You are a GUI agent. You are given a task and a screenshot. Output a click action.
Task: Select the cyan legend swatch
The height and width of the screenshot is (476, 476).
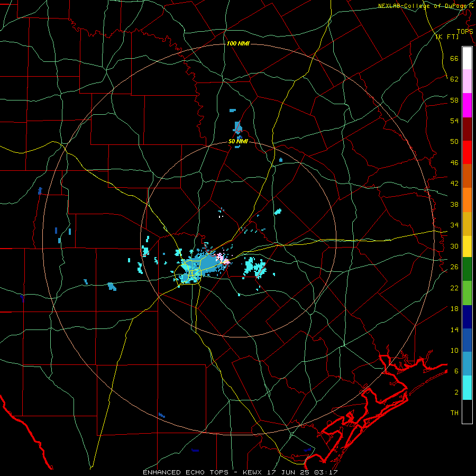click(x=467, y=388)
